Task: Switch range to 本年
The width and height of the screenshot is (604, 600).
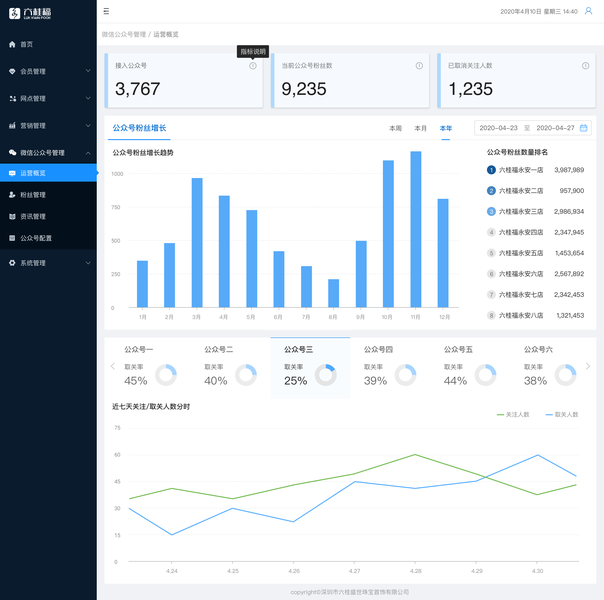Action: click(446, 128)
